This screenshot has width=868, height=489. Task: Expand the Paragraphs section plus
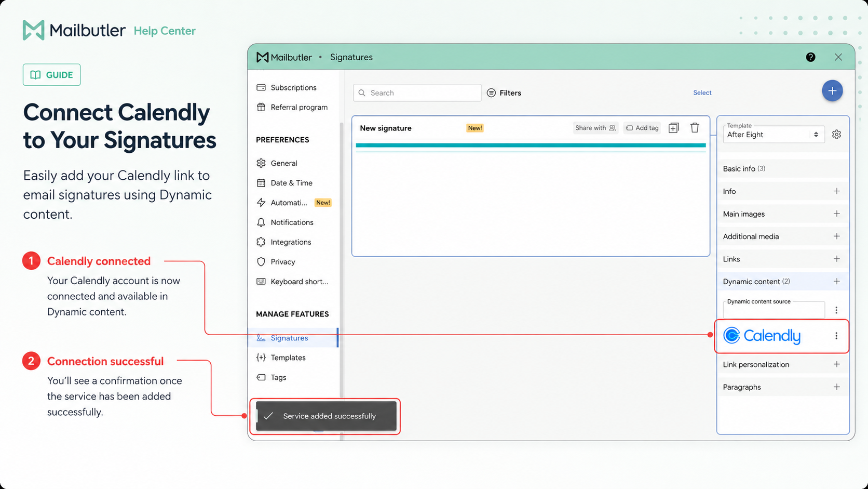click(836, 387)
